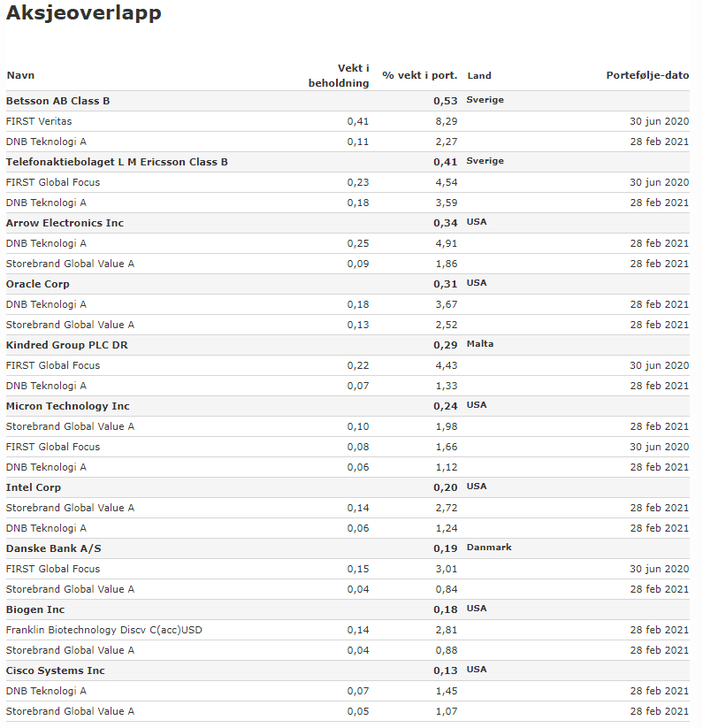
Task: Click the 4,54 portfolio weight value
Action: [447, 182]
